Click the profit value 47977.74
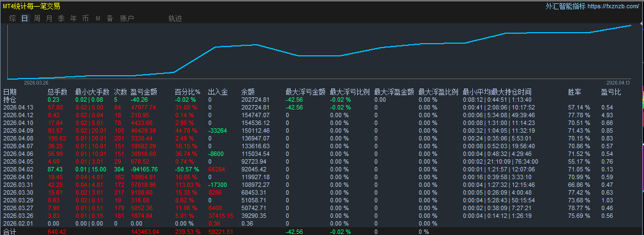Screen dimensions: 644x235 [143, 107]
